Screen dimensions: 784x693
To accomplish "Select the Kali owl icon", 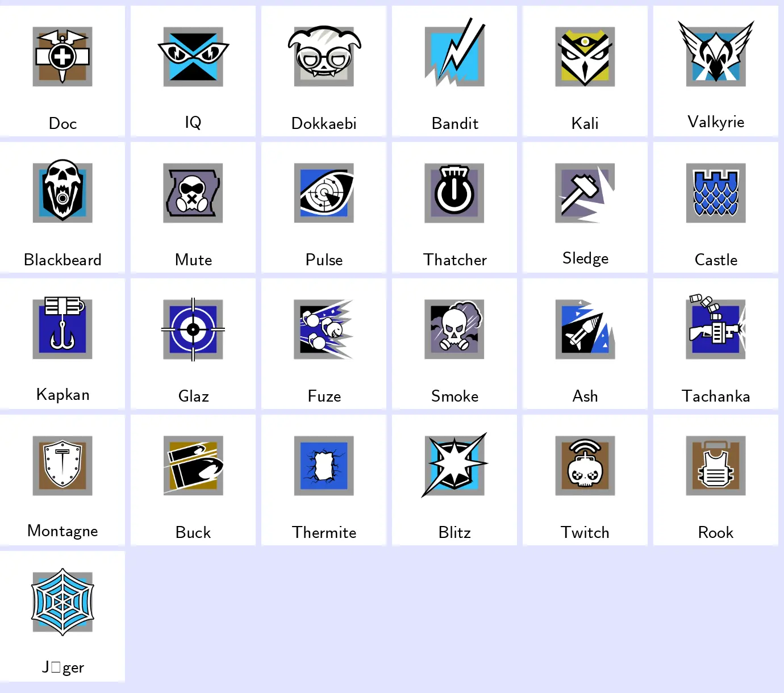I will coord(585,56).
